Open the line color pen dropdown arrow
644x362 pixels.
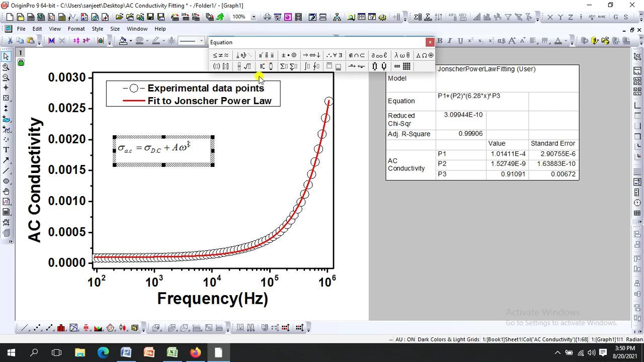click(x=164, y=41)
